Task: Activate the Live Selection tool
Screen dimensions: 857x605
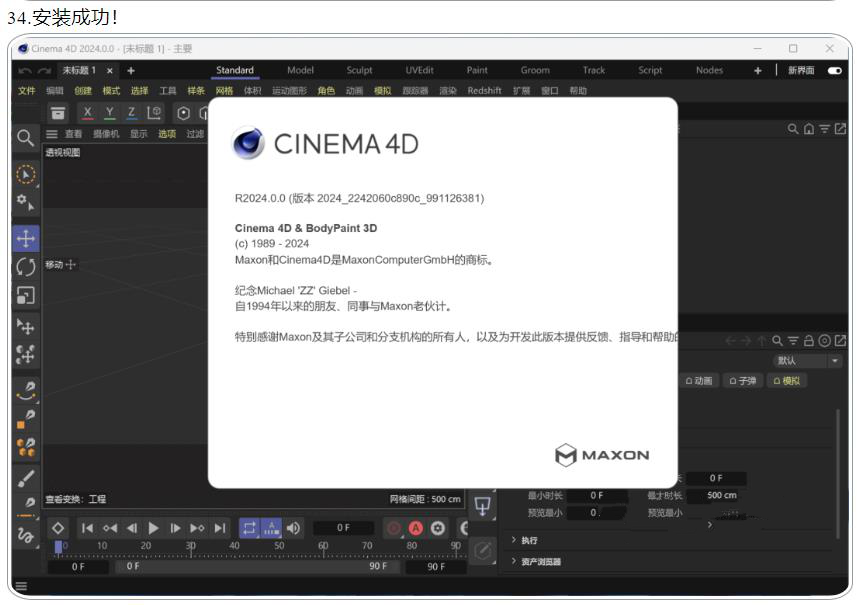Action: point(25,174)
